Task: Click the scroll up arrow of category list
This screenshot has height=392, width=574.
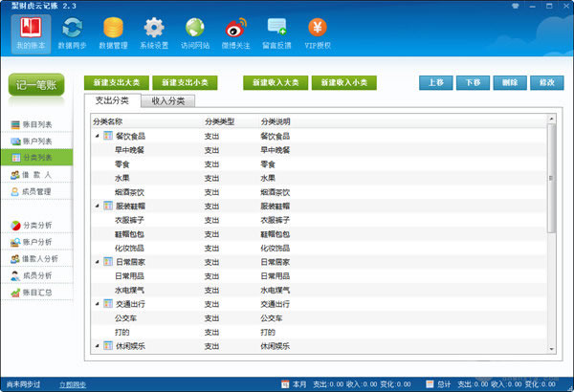Action: coord(552,119)
